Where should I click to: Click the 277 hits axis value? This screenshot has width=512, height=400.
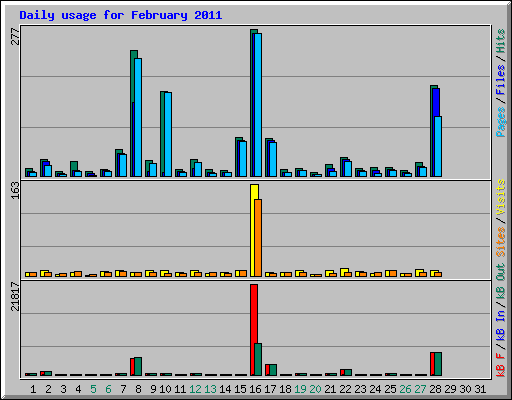[15, 36]
